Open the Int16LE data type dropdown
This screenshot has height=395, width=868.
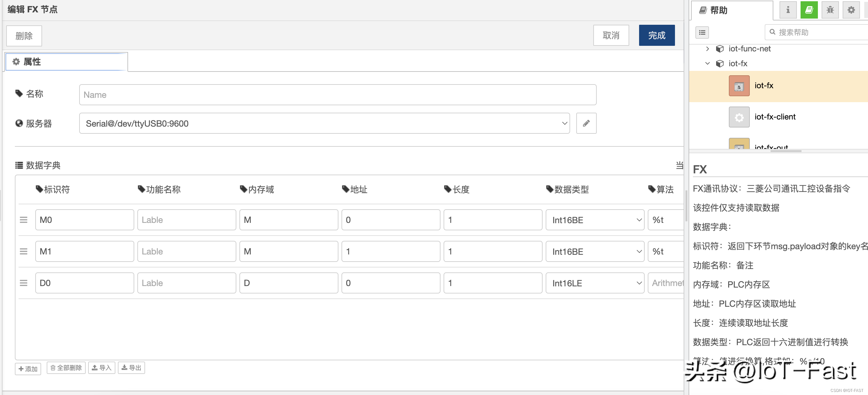pyautogui.click(x=595, y=283)
